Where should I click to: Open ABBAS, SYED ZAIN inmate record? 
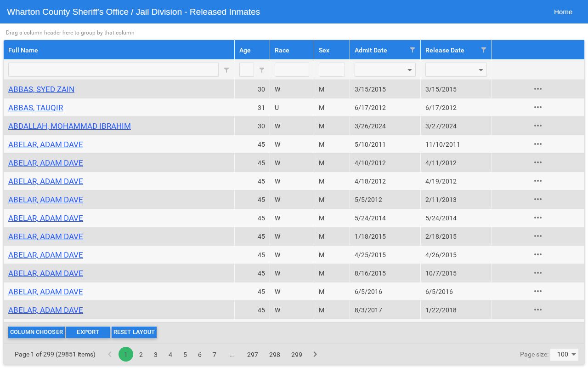pyautogui.click(x=41, y=89)
